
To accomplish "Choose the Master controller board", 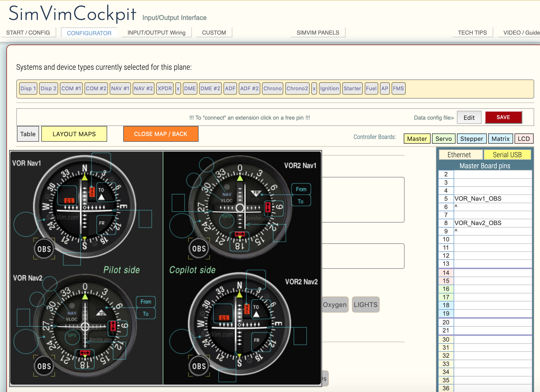I will pyautogui.click(x=417, y=139).
